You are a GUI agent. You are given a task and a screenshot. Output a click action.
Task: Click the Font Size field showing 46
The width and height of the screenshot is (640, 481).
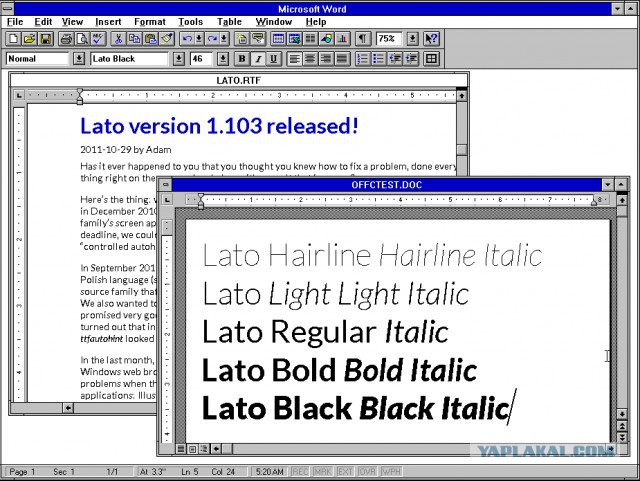202,59
